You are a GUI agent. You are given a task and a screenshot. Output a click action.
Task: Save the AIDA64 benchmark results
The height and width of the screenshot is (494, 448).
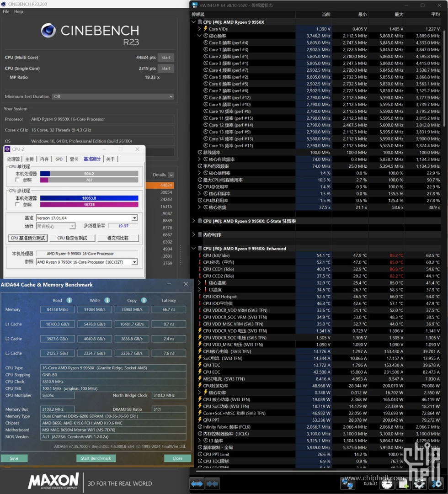(14, 458)
